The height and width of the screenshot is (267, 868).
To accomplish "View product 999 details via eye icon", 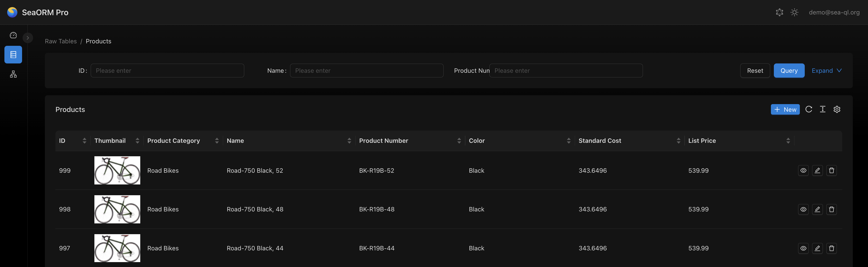I will (x=803, y=170).
